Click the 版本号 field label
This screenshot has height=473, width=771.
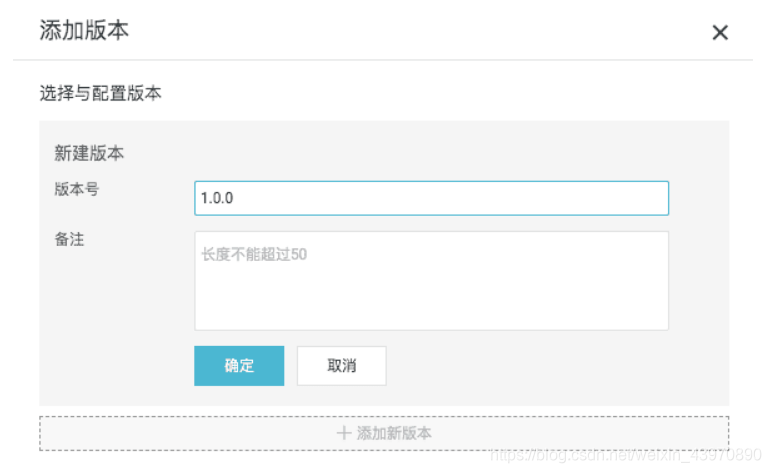tap(77, 189)
